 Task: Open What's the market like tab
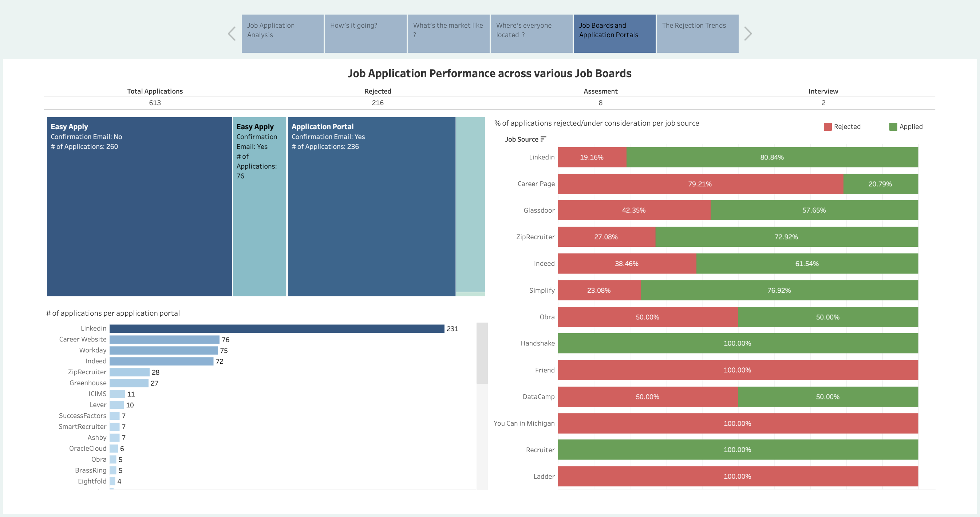[x=448, y=33]
